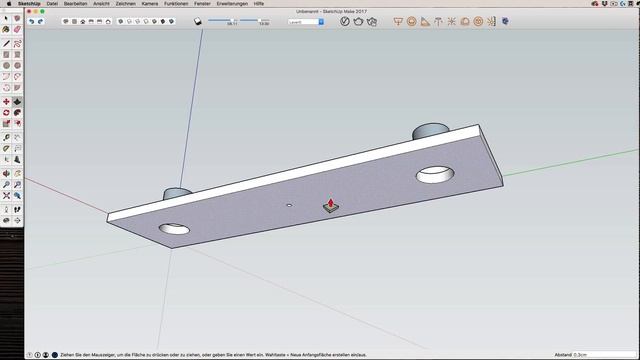Activate the Push/Pull tool
Screen dimensions: 640x360
click(17, 102)
